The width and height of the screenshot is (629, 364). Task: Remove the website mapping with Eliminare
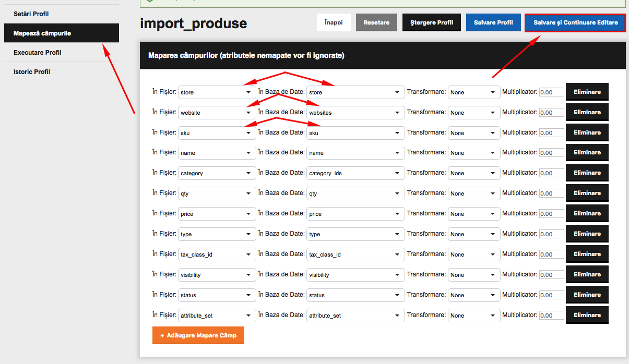[x=587, y=112]
